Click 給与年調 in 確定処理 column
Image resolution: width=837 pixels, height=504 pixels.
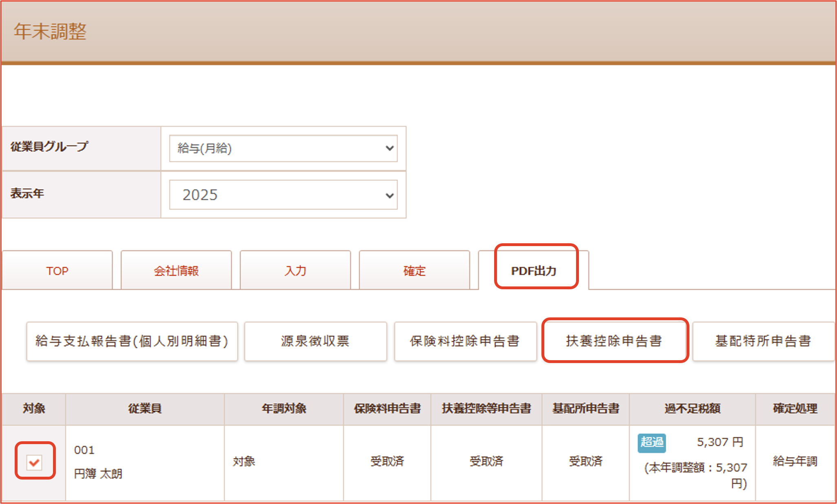pyautogui.click(x=795, y=461)
